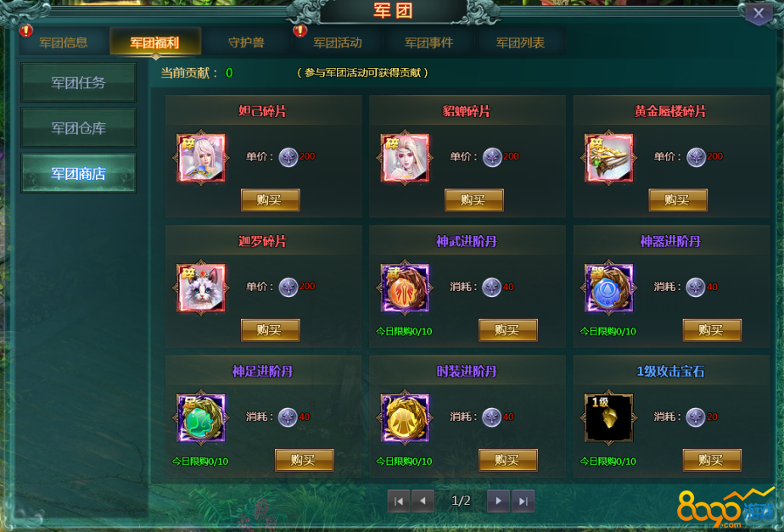
Task: Click the 神足进阶丹 green orb icon
Action: coord(201,418)
